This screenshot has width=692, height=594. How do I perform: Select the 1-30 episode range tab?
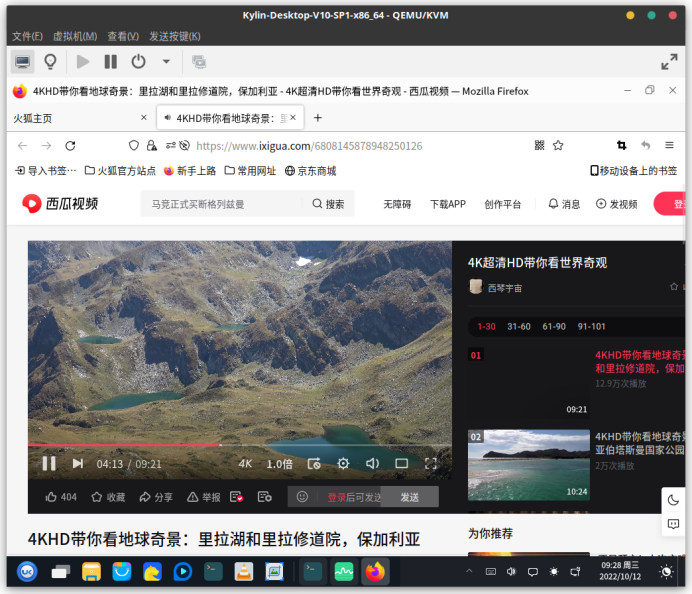pyautogui.click(x=486, y=327)
